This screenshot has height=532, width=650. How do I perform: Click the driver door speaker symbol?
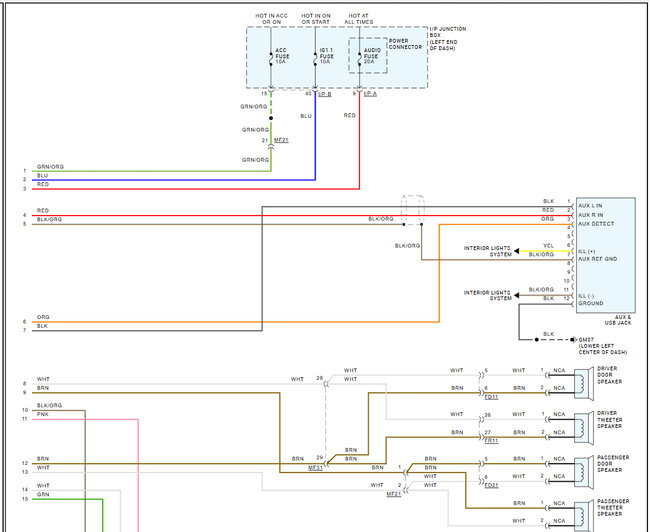585,382
